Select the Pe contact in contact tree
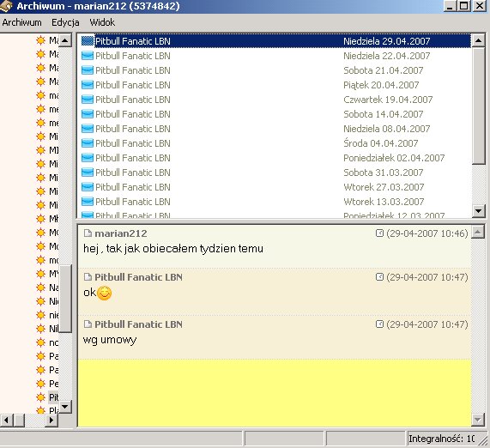Screen dimensions: 490x448 pyautogui.click(x=53, y=384)
